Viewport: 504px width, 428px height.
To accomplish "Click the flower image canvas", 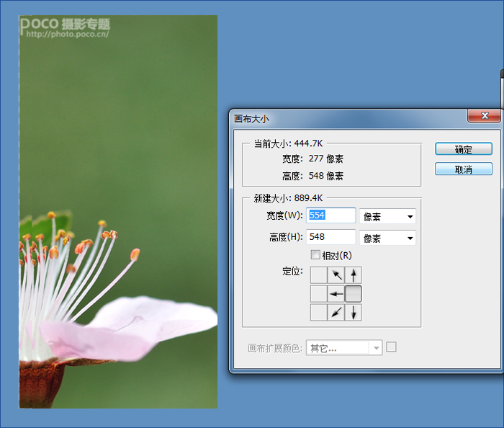I will 118,212.
